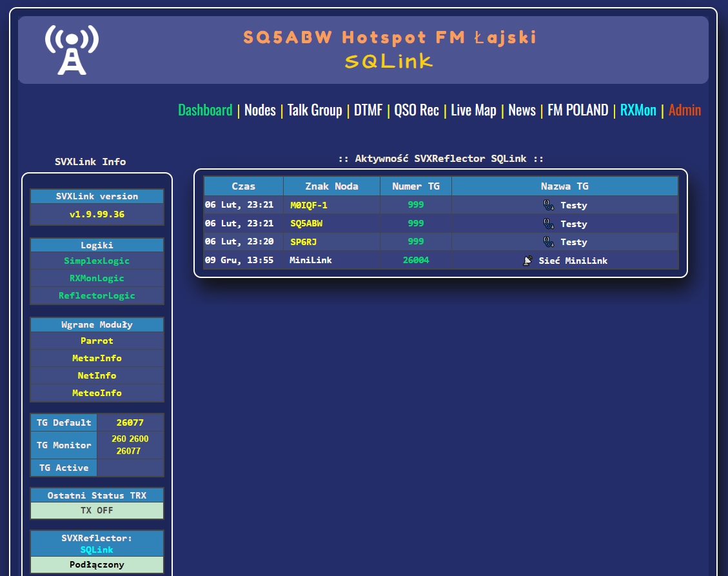The height and width of the screenshot is (576, 728).
Task: Click the SQLink reflector link in sidebar
Action: point(97,550)
